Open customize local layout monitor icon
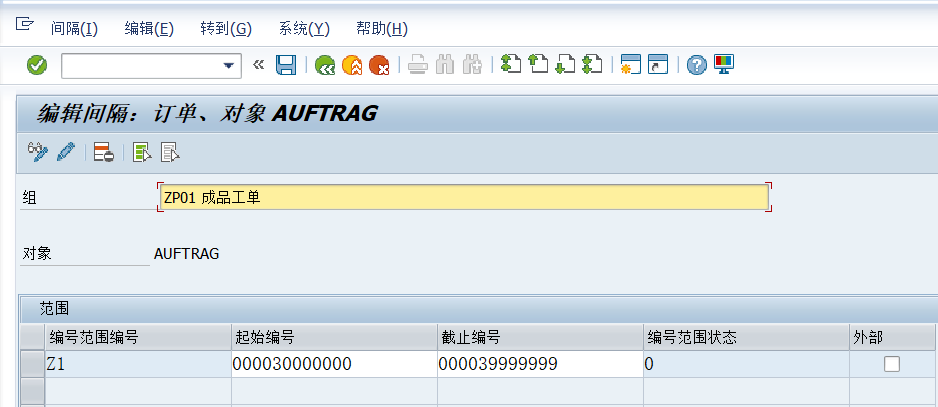The width and height of the screenshot is (938, 407). point(724,64)
